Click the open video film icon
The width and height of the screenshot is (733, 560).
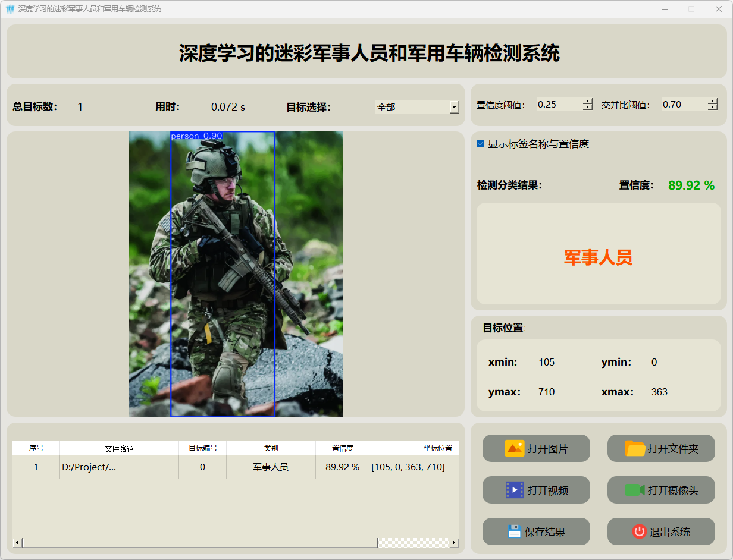[514, 490]
